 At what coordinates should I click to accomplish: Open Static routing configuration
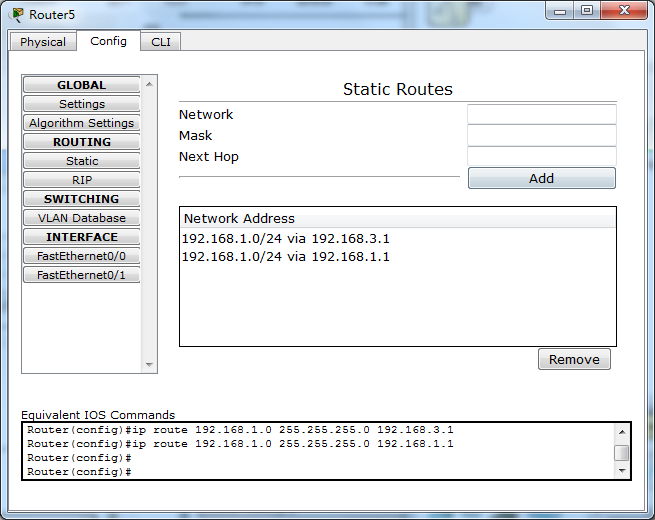[x=81, y=161]
